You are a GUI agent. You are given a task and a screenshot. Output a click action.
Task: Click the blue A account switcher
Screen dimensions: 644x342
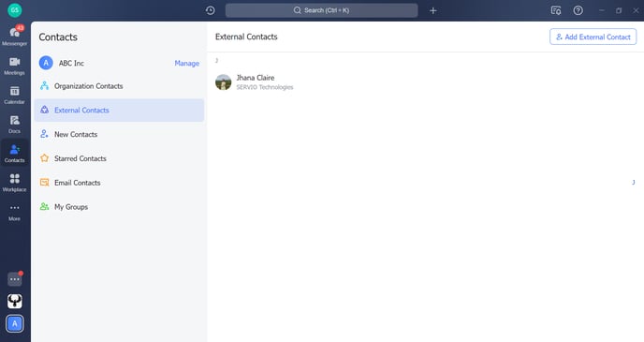click(15, 324)
